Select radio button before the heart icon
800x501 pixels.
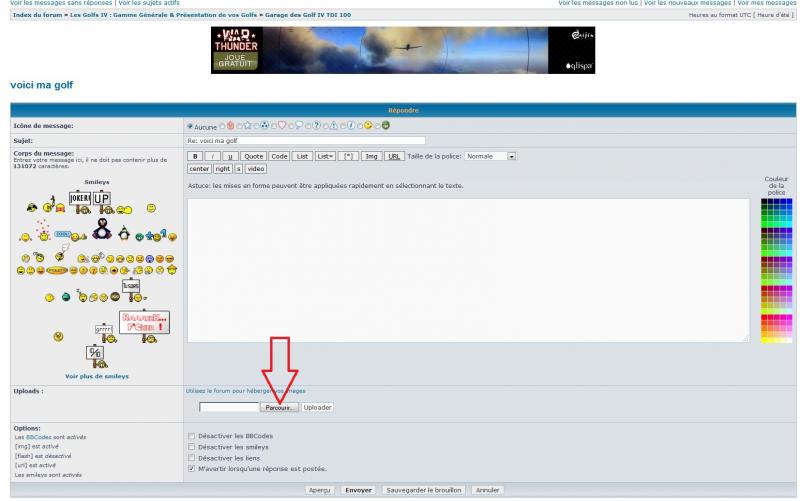pos(274,126)
